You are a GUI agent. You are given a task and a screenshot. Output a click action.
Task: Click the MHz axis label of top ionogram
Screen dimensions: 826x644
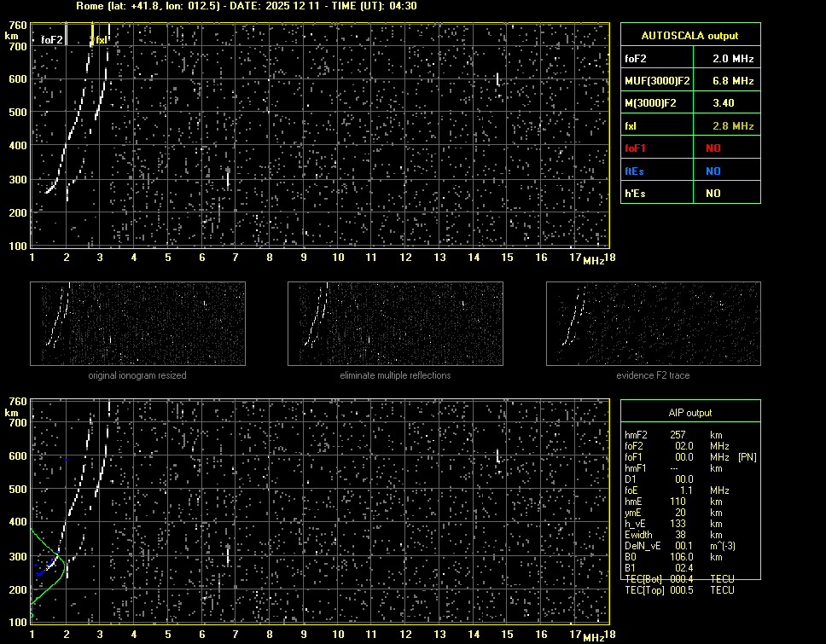(x=593, y=259)
